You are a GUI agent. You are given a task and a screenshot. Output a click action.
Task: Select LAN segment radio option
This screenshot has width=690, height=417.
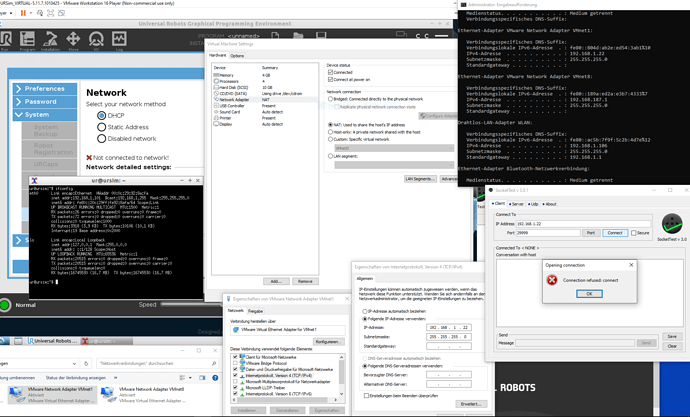[330, 156]
